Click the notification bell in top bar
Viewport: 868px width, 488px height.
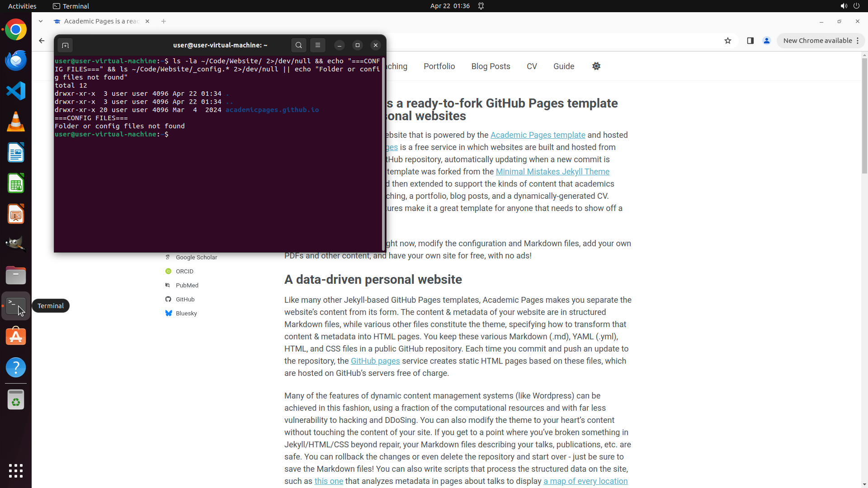[x=481, y=6]
